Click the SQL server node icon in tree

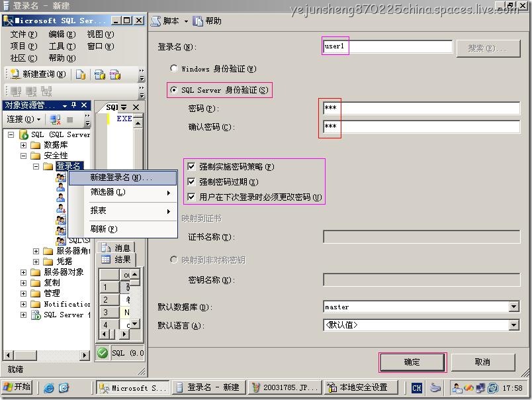24,135
